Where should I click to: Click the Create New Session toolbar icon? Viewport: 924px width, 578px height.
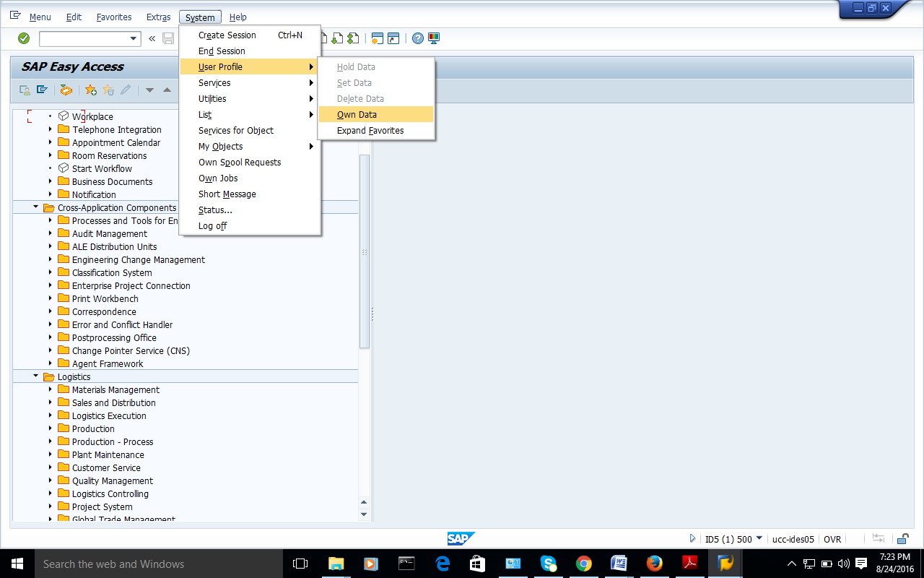[376, 38]
